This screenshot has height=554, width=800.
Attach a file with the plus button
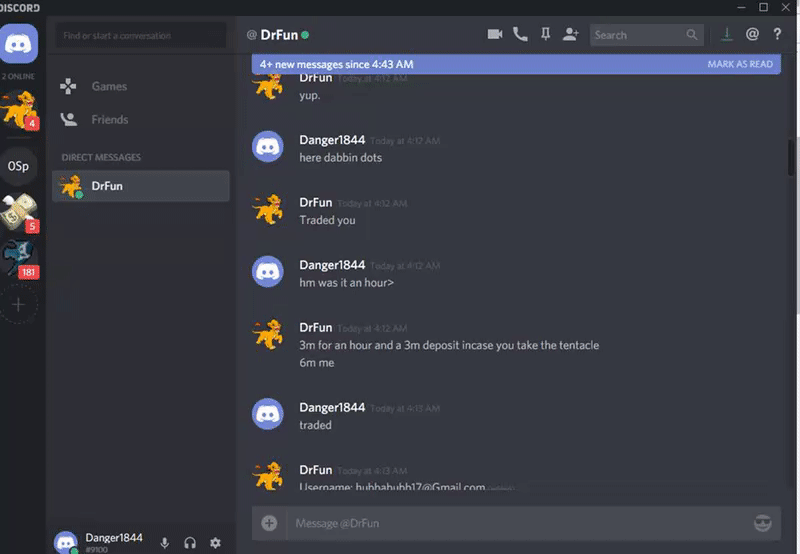point(269,523)
